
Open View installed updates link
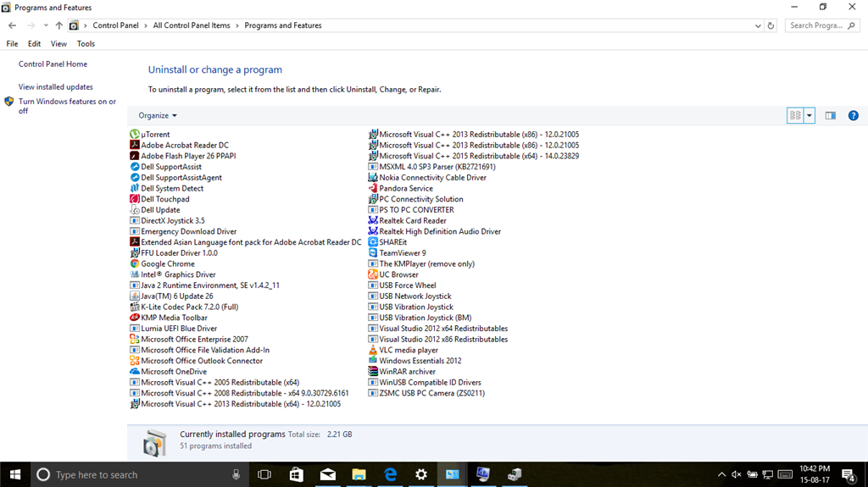click(x=56, y=87)
